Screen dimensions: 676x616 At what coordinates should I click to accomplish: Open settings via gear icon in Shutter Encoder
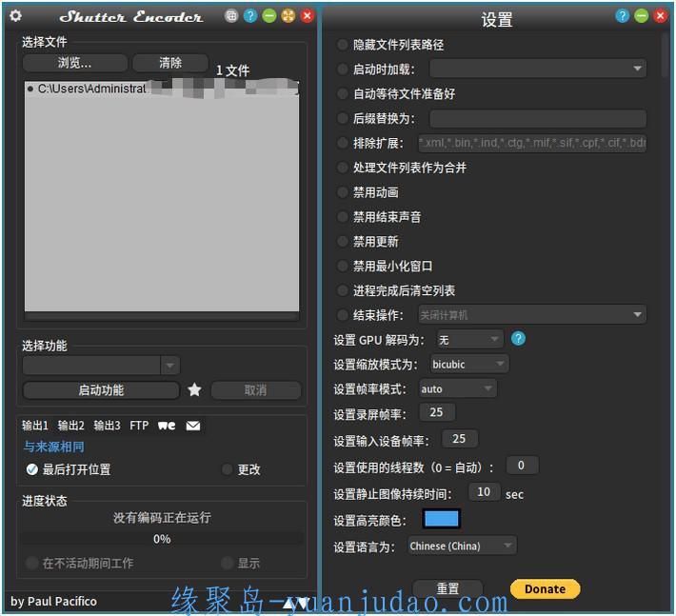click(15, 16)
